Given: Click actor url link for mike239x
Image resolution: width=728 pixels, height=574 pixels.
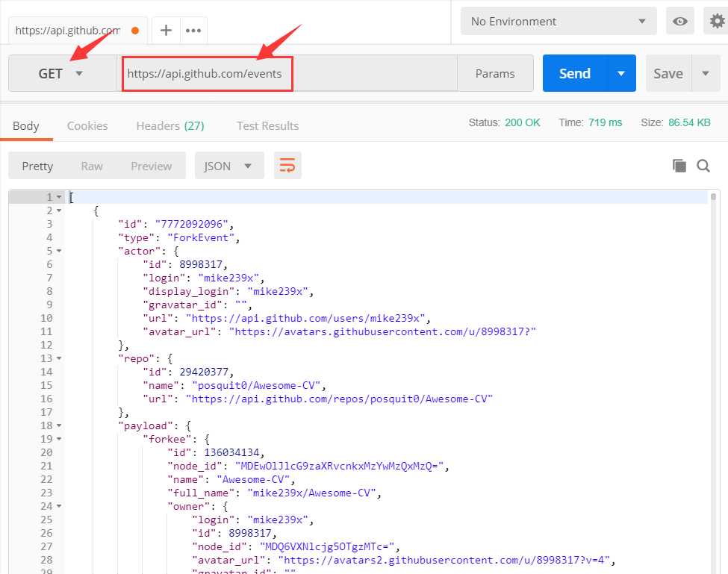Looking at the screenshot, I should point(305,318).
